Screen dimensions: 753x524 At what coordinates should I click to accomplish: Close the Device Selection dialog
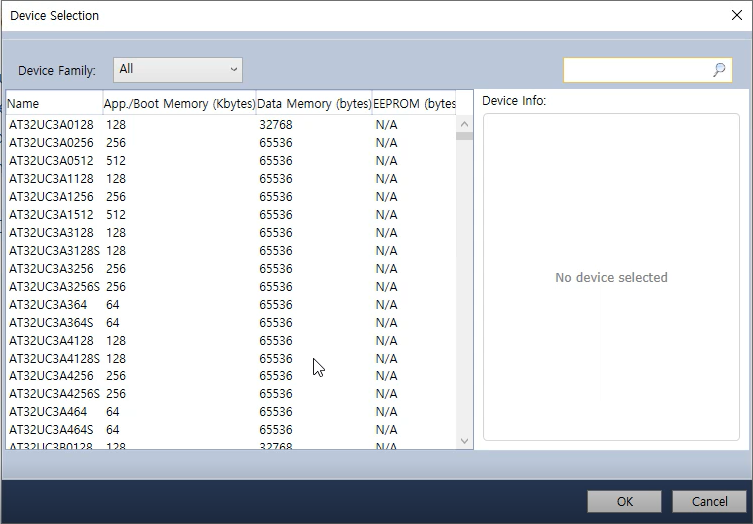coord(737,15)
